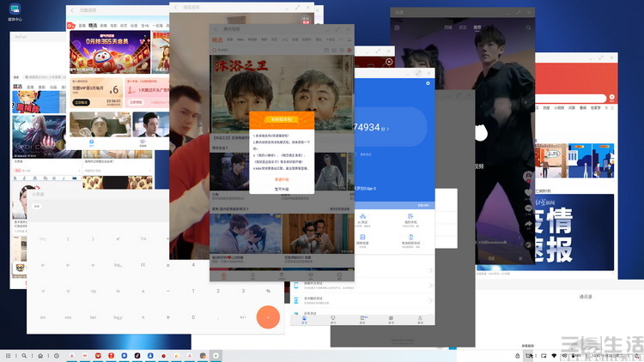Open the TikTok icon in the taskbar
This screenshot has width=644, height=362.
coord(137,355)
